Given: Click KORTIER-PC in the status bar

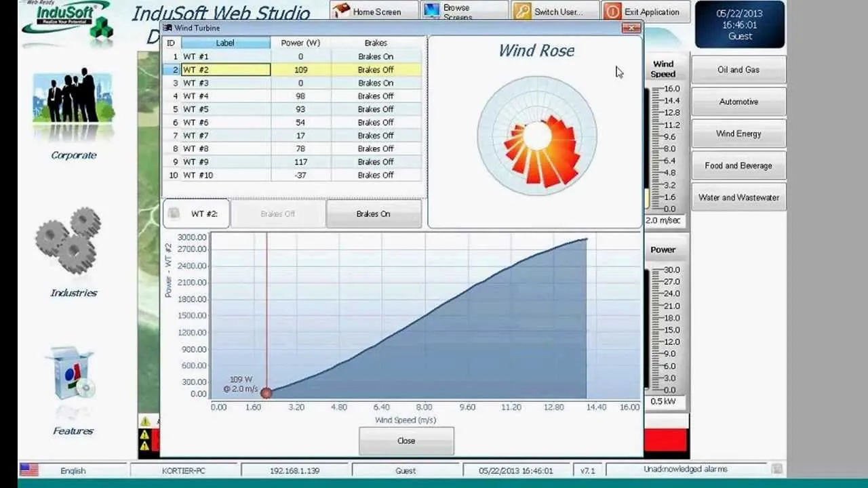Looking at the screenshot, I should pos(183,470).
